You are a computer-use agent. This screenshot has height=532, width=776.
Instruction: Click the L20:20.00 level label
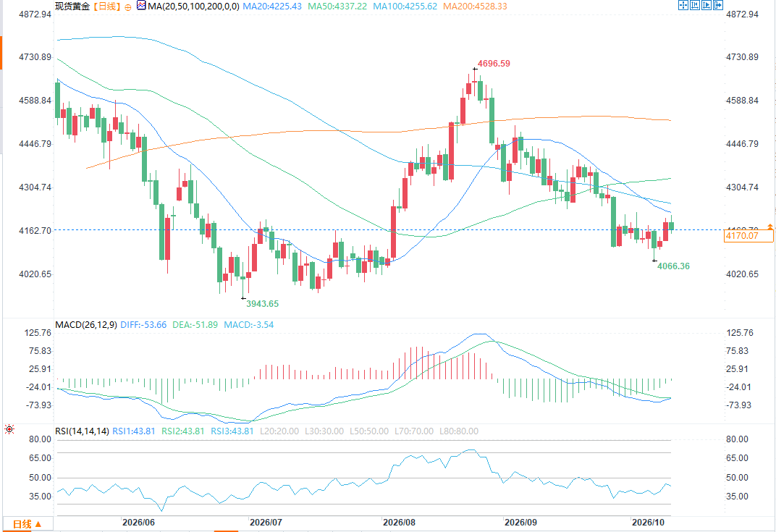tap(279, 431)
